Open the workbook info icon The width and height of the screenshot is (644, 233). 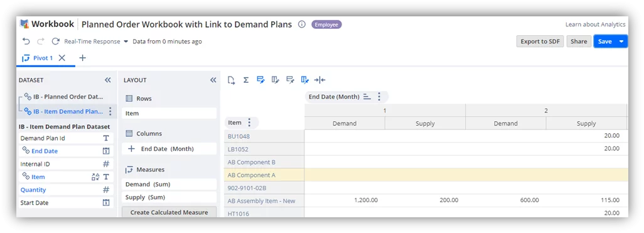pos(301,24)
